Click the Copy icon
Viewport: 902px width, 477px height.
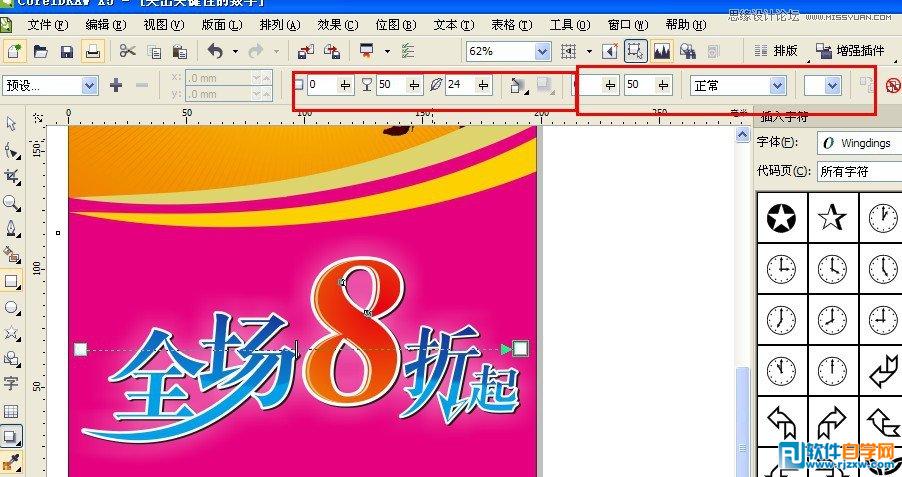(154, 52)
